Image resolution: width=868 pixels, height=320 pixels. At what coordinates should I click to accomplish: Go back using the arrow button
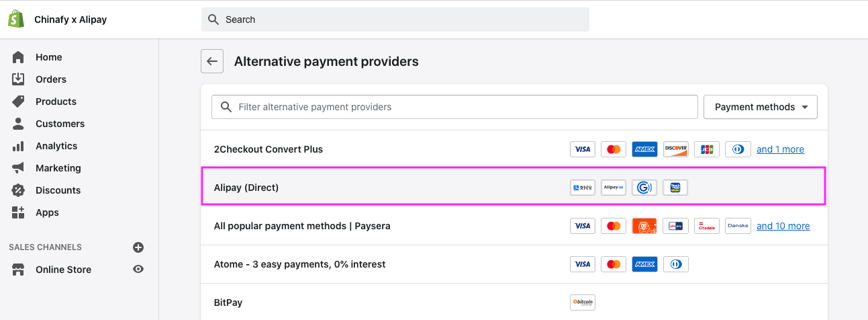point(212,61)
